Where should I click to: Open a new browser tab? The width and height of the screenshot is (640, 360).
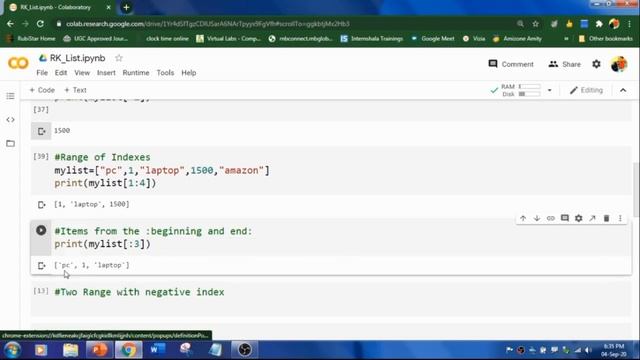126,7
